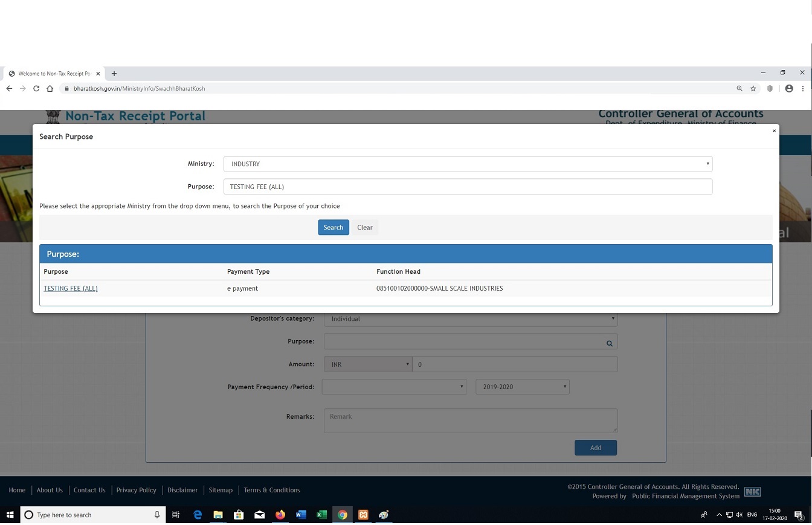The image size is (812, 525).
Task: Open the INR currency dropdown
Action: [x=367, y=364]
